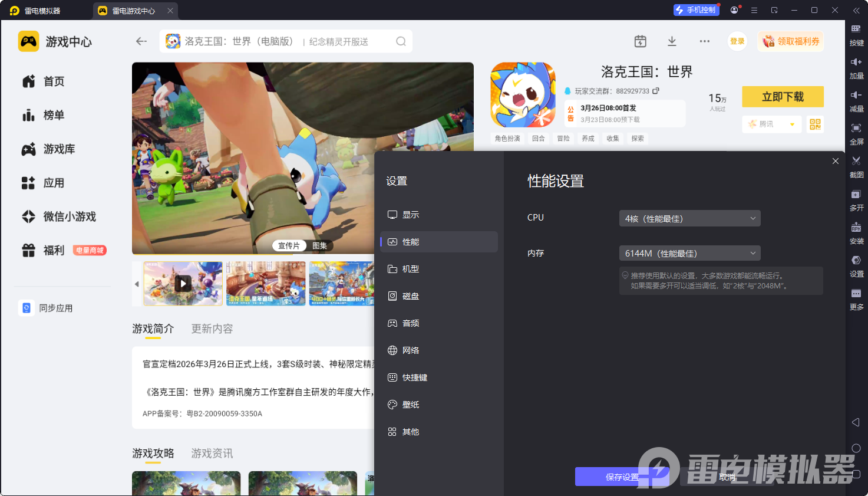Click the screenshot scissors icon in right sidebar

pyautogui.click(x=856, y=161)
